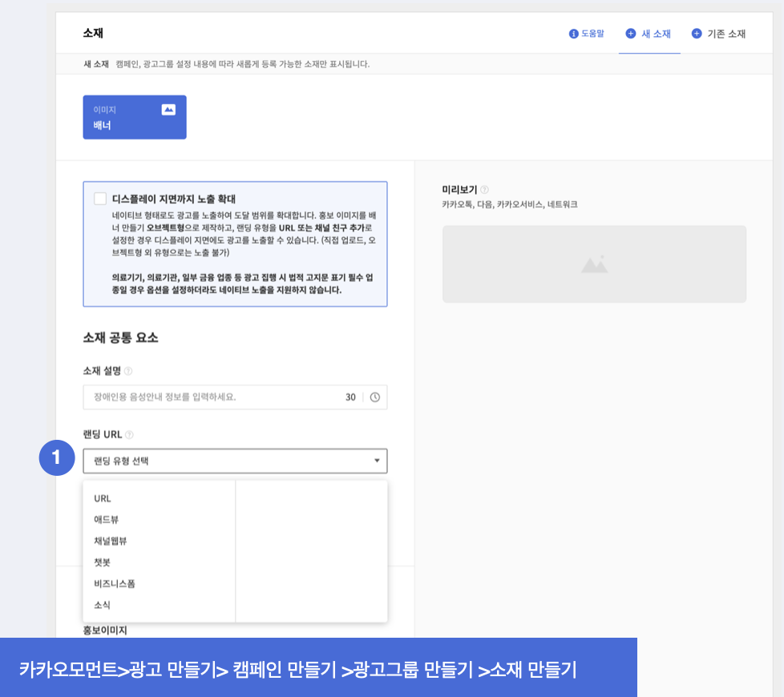This screenshot has height=697, width=784.
Task: Click the image icon on 배너 card
Action: 168,110
